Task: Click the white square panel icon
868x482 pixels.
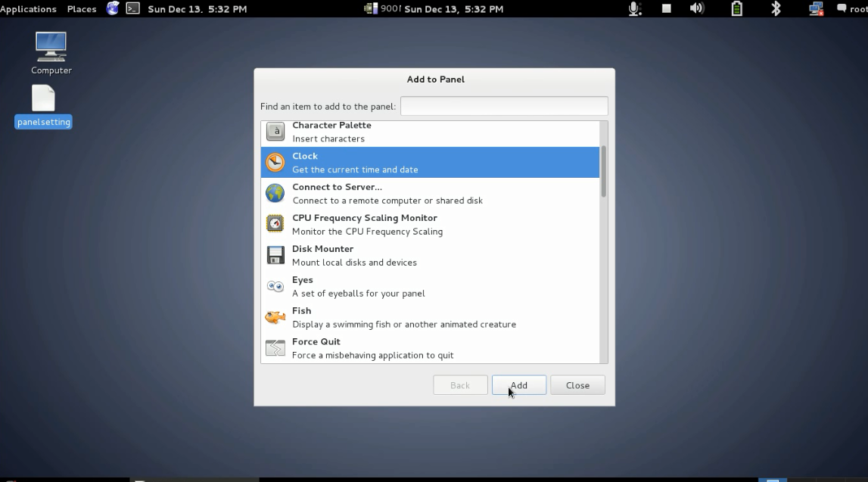Action: (x=667, y=8)
